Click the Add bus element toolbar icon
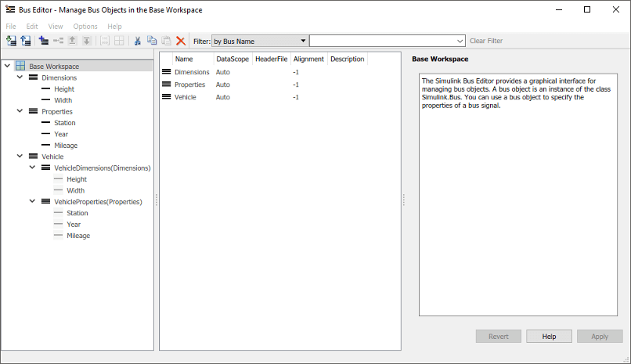631x364 pixels. click(x=59, y=41)
